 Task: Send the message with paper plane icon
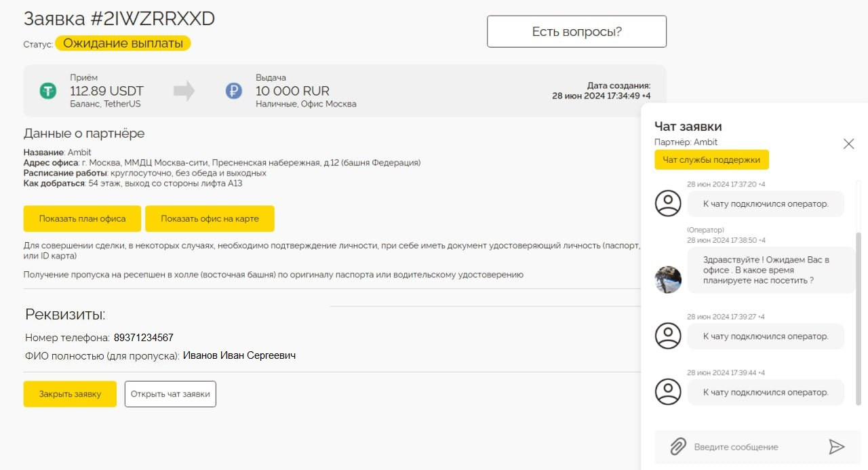tap(837, 446)
